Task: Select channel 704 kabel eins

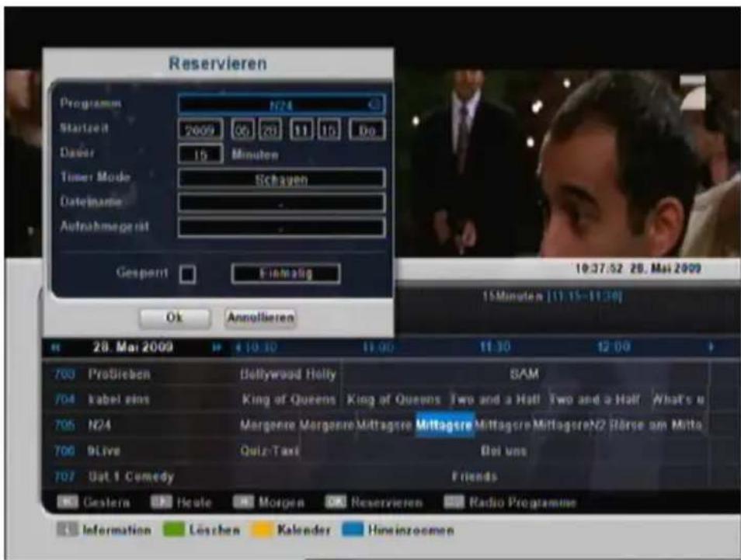Action: [x=137, y=400]
